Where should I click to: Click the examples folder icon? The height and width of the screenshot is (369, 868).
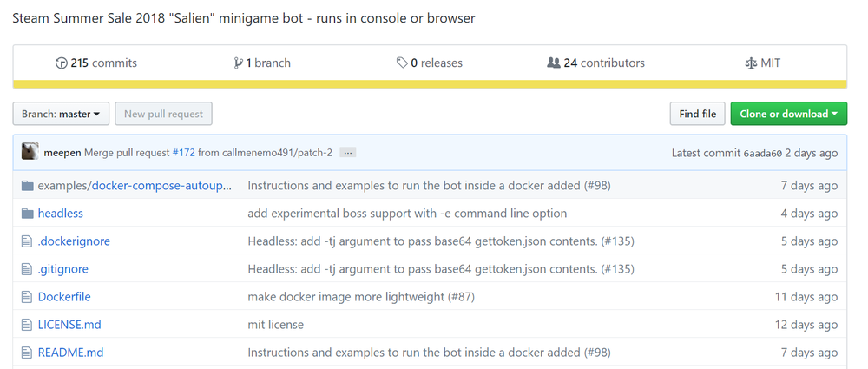click(x=27, y=186)
